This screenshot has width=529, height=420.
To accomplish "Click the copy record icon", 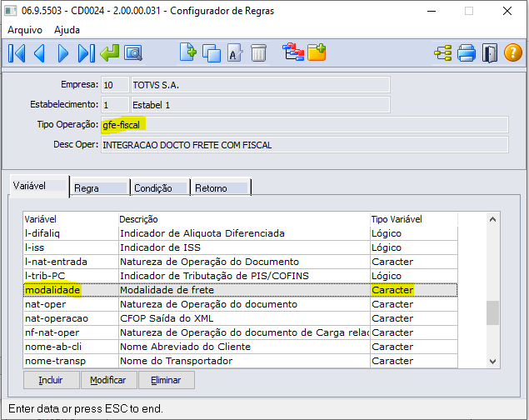I will coord(212,53).
